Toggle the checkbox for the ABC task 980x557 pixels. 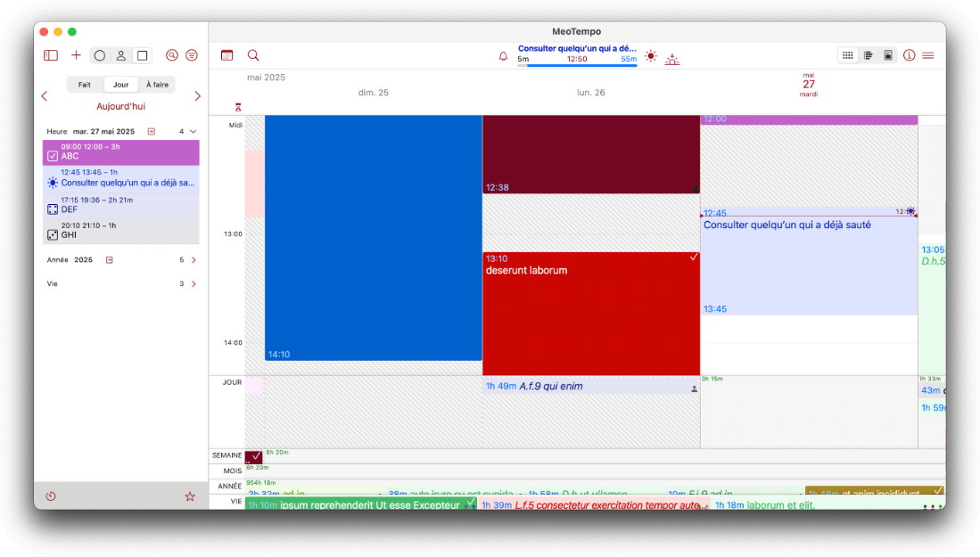[53, 156]
